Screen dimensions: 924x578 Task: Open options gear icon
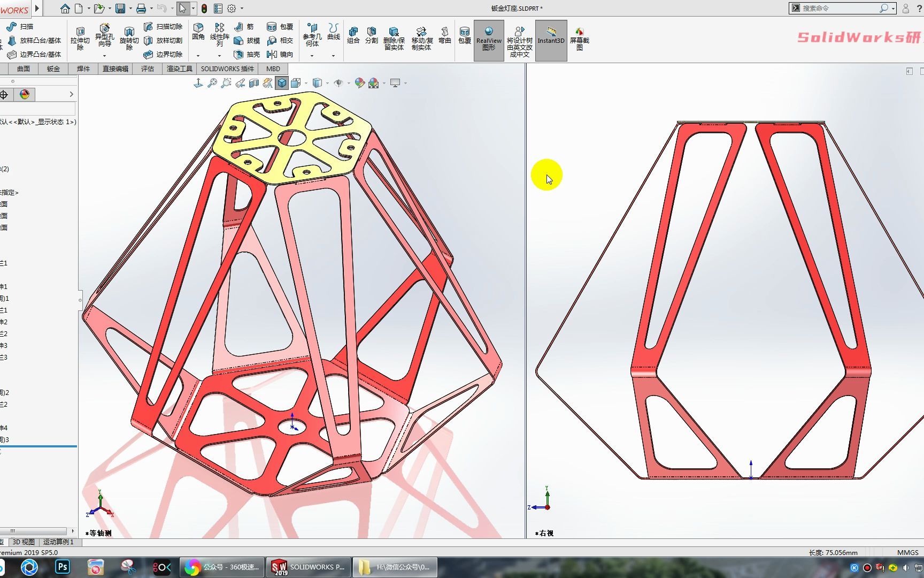[x=232, y=9]
